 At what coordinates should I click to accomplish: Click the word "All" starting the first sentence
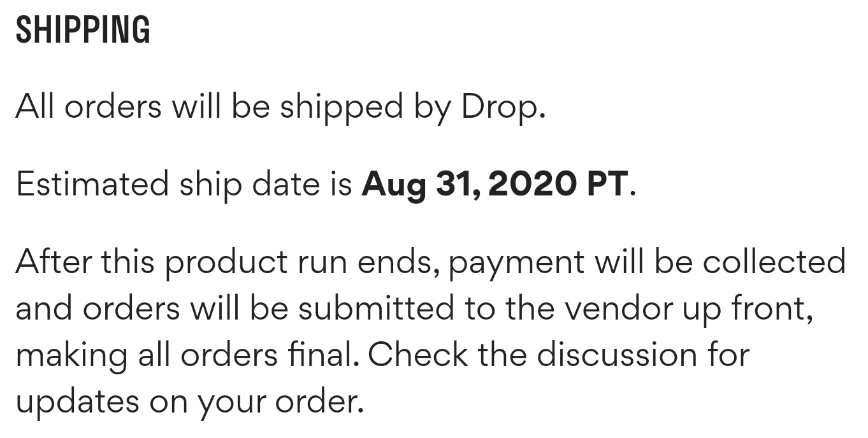(x=34, y=106)
